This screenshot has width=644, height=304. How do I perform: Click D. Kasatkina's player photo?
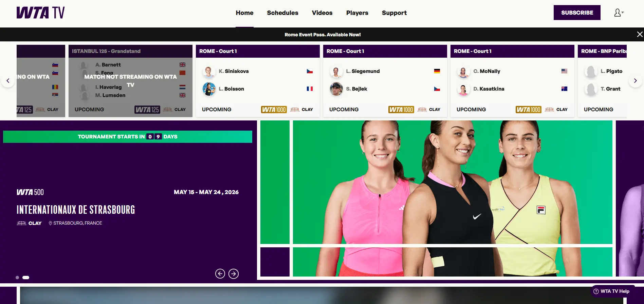(463, 89)
